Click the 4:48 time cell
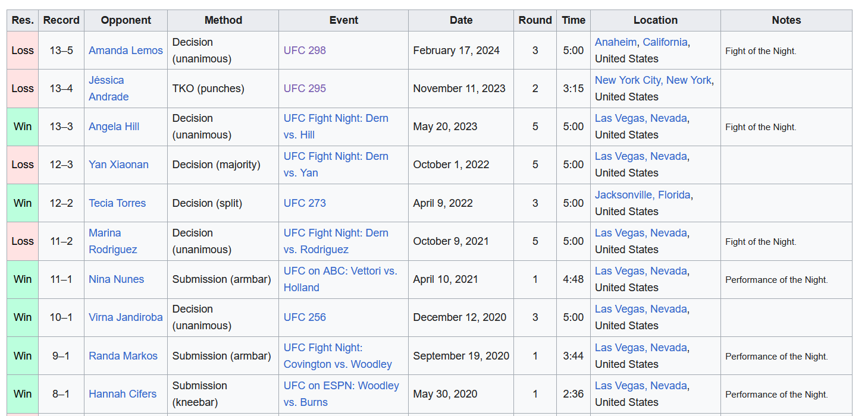The width and height of the screenshot is (868, 416). pos(574,279)
